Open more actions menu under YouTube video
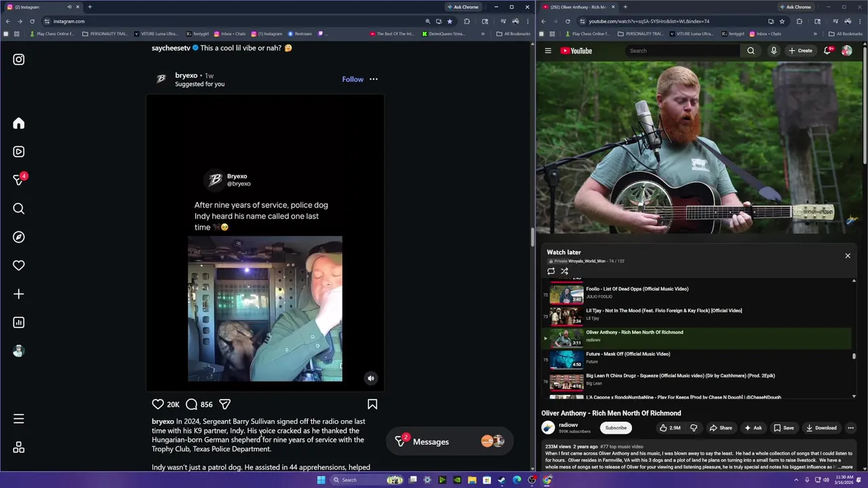This screenshot has height=488, width=868. tap(850, 428)
